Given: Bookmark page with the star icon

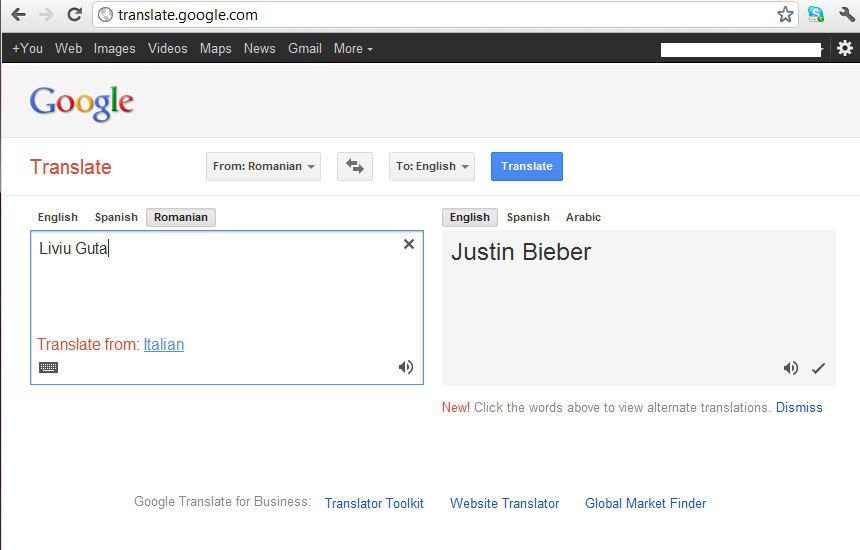Looking at the screenshot, I should click(785, 15).
